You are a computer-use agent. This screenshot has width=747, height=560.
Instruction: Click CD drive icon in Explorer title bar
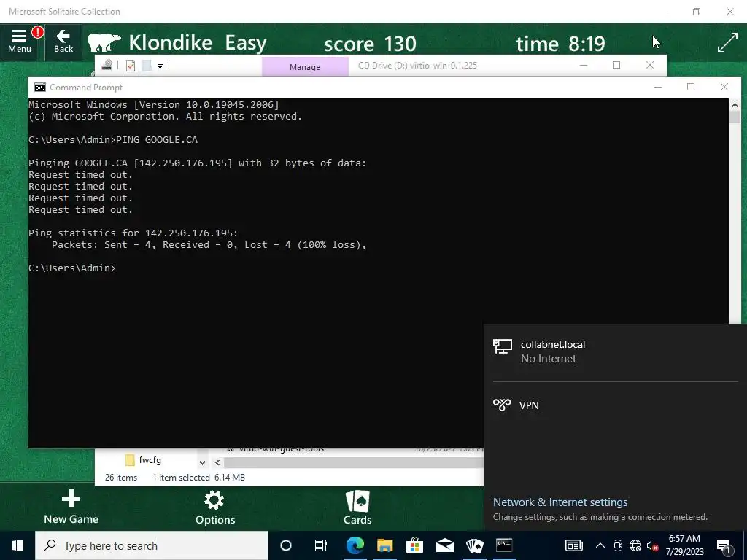pyautogui.click(x=107, y=65)
